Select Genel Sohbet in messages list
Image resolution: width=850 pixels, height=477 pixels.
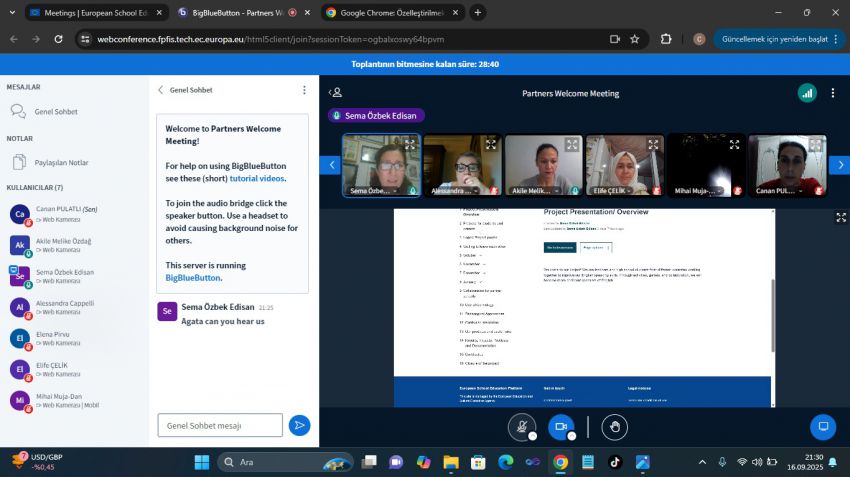[55, 112]
